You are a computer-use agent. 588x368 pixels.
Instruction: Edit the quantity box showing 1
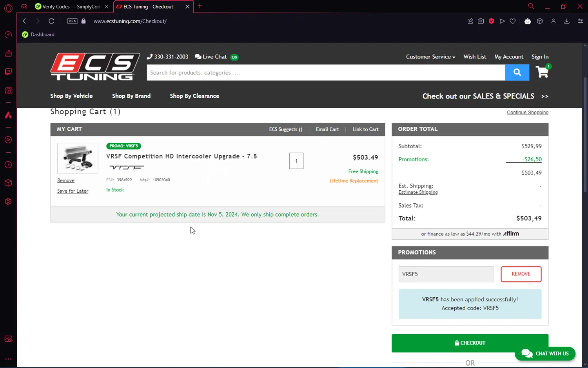pos(296,161)
